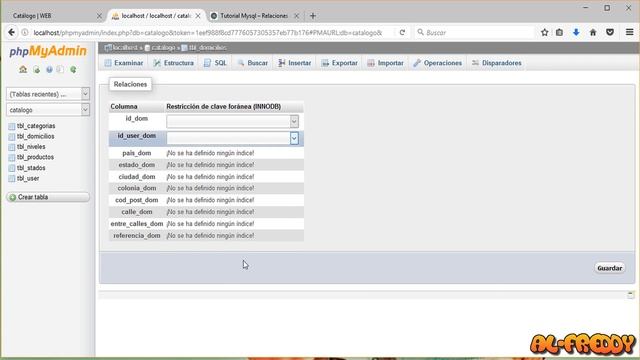640x360 pixels.
Task: Open the Disparadores tab
Action: (496, 63)
